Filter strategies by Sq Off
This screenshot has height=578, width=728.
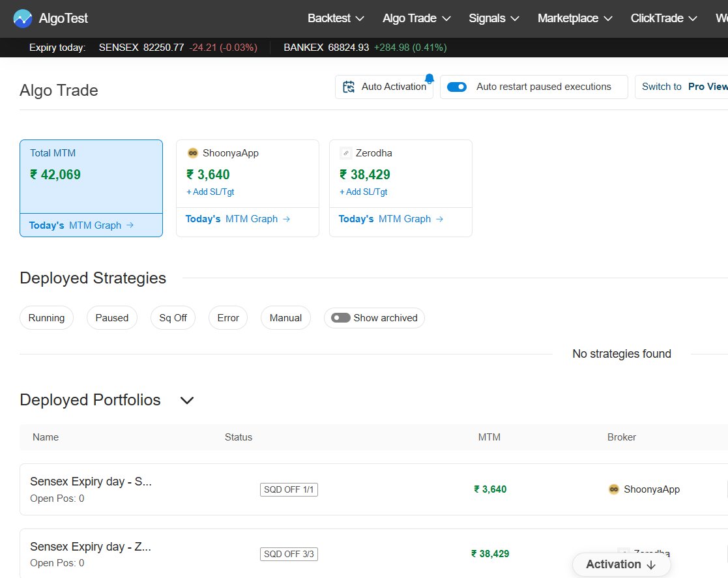(173, 318)
